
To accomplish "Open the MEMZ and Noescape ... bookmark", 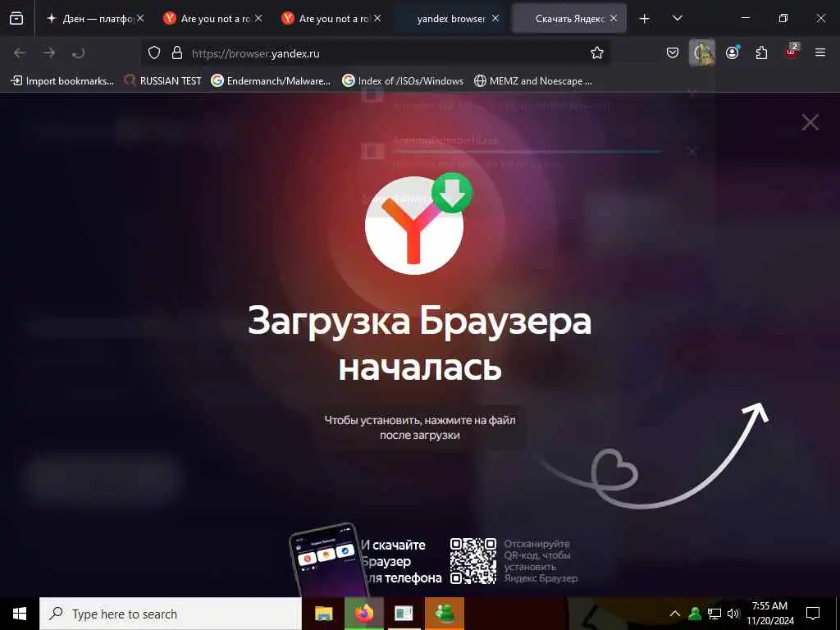I will coord(533,81).
